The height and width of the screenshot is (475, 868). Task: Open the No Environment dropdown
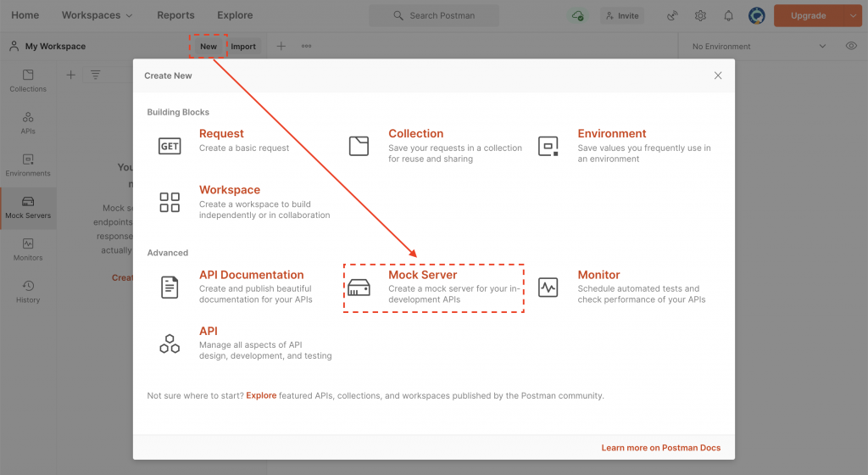click(x=759, y=47)
